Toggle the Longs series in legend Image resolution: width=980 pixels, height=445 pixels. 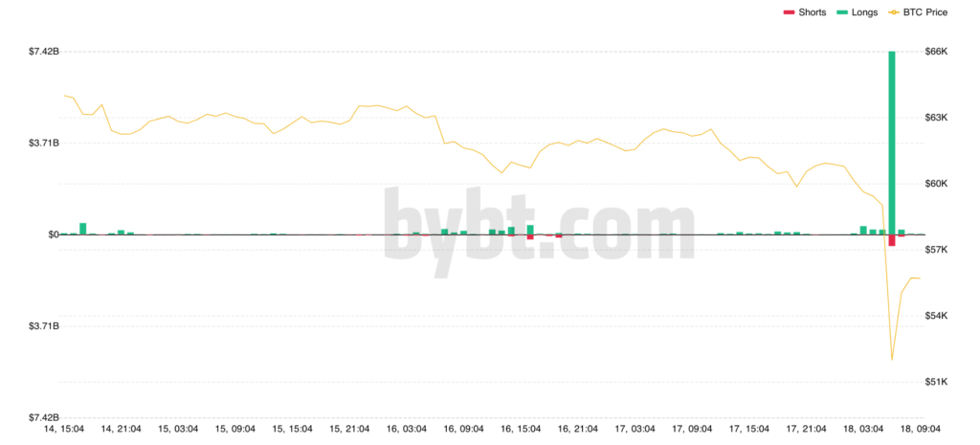click(x=857, y=11)
